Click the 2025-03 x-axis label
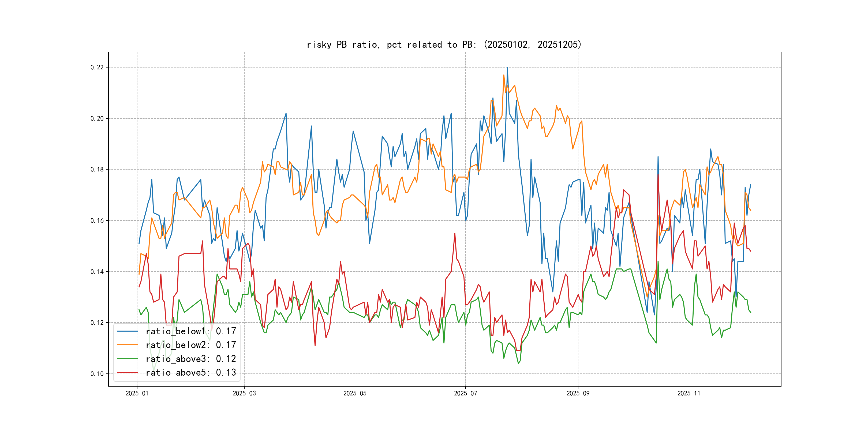Image resolution: width=868 pixels, height=434 pixels. (244, 393)
